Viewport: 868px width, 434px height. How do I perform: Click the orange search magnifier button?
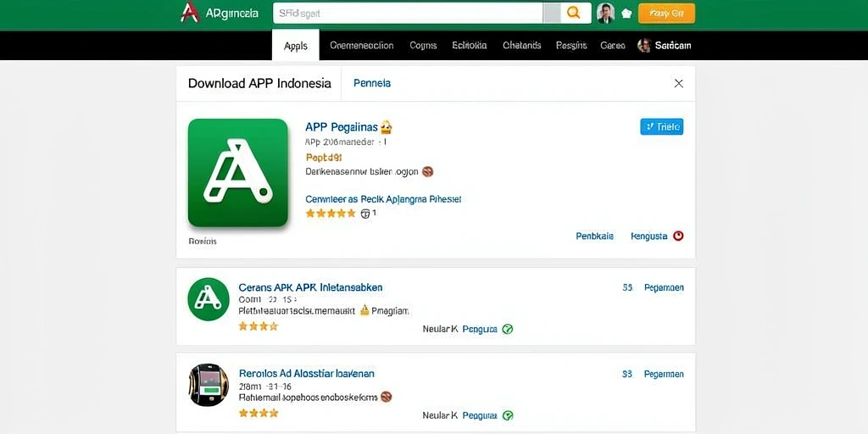coord(574,13)
